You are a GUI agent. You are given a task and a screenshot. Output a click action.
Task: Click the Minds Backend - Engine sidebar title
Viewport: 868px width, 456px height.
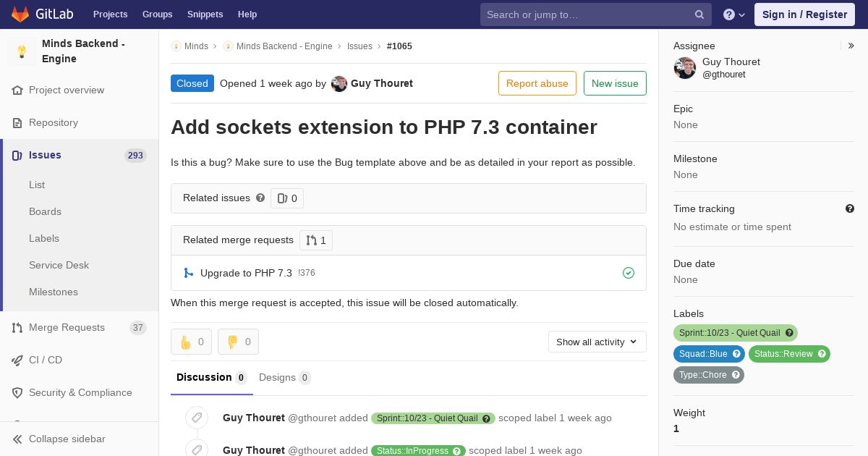(83, 51)
